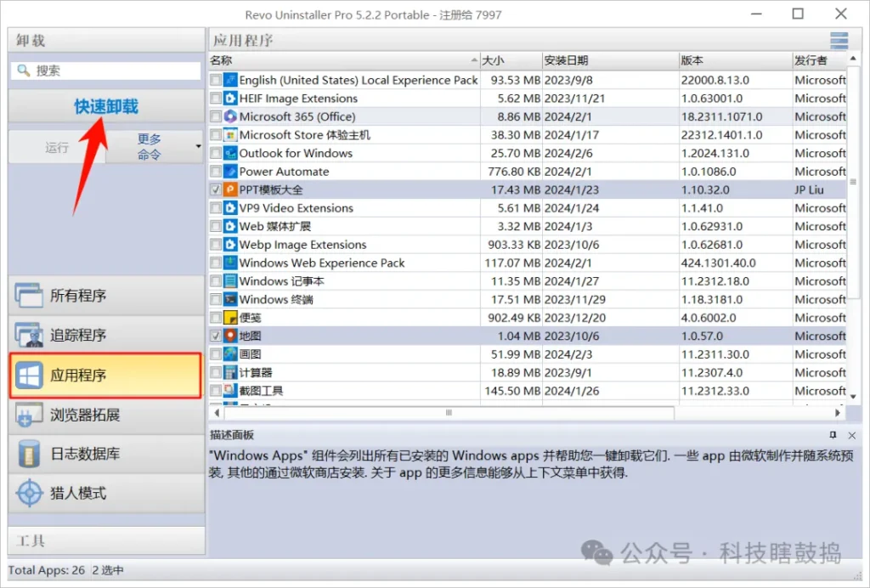Select the Webp Image Extensions row name
The image size is (870, 588).
click(x=303, y=245)
